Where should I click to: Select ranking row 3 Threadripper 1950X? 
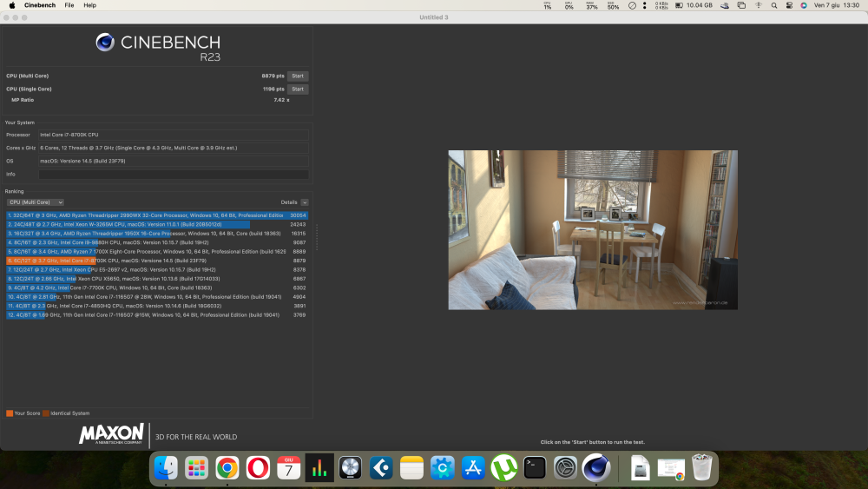coord(157,234)
